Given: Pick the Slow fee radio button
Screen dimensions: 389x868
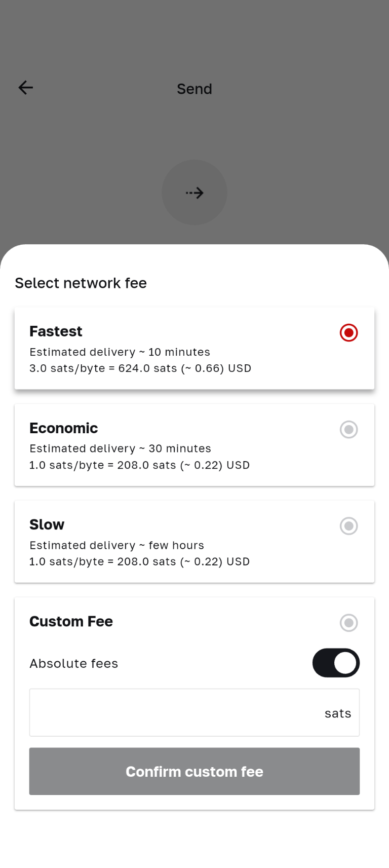Looking at the screenshot, I should 348,526.
